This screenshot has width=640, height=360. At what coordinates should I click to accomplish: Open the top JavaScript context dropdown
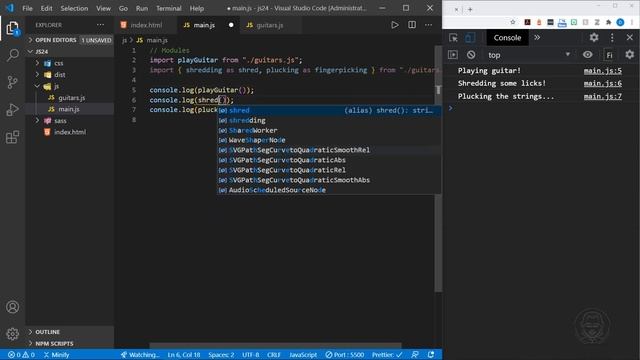coord(529,55)
